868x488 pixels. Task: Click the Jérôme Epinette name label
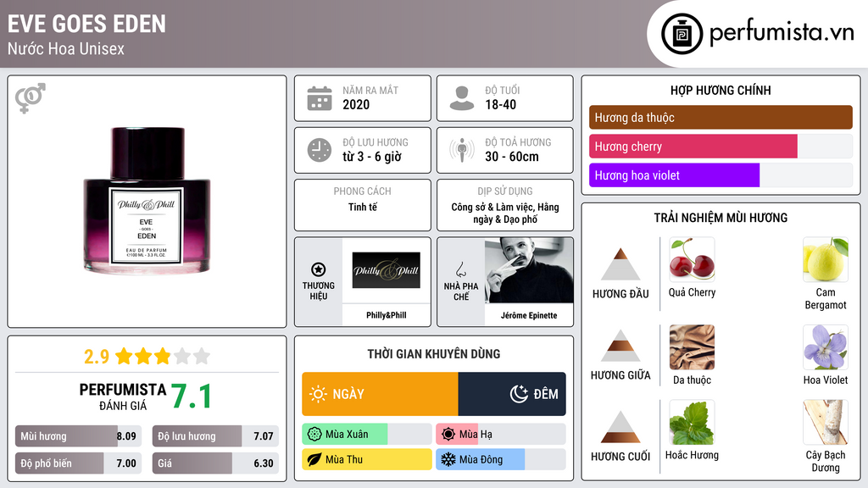pyautogui.click(x=529, y=315)
